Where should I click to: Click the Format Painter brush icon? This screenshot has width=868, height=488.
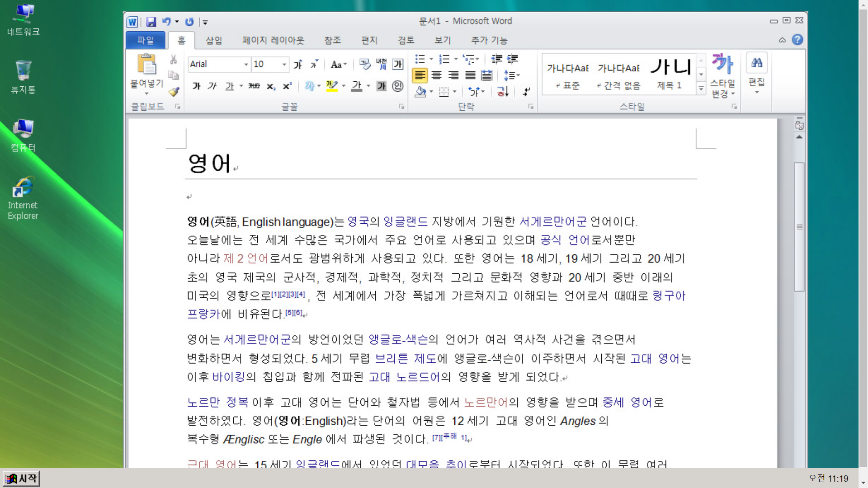point(174,92)
